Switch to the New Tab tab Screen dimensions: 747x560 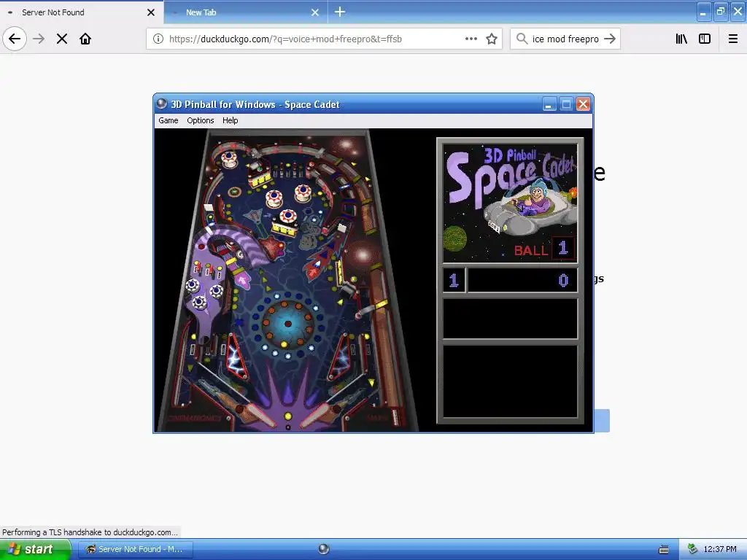pos(246,12)
